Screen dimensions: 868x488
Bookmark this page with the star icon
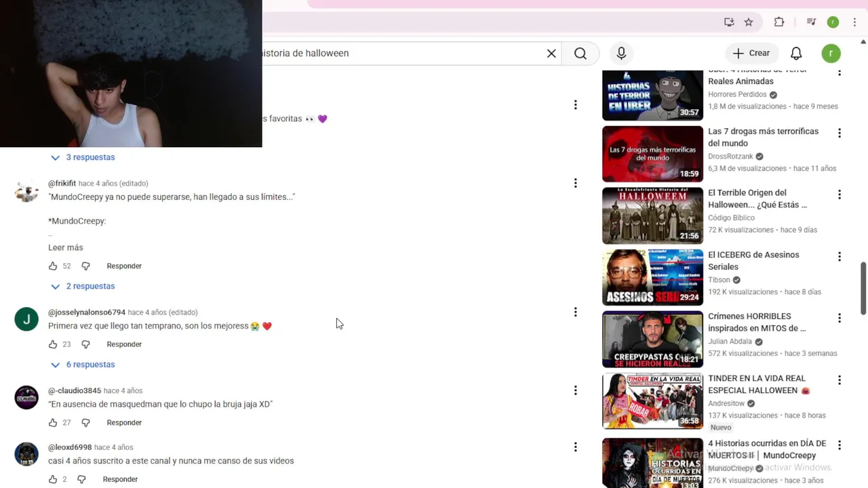[x=749, y=22]
